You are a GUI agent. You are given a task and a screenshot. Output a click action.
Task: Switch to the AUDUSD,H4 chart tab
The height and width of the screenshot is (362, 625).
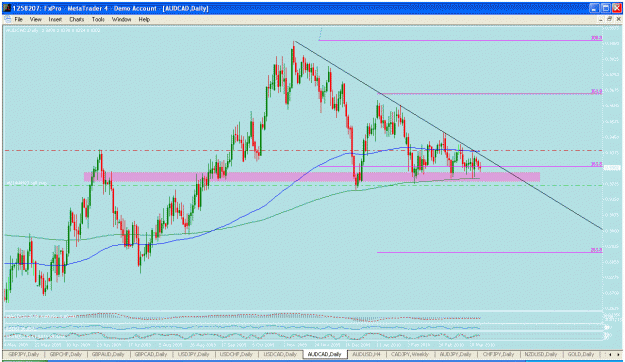pos(367,354)
